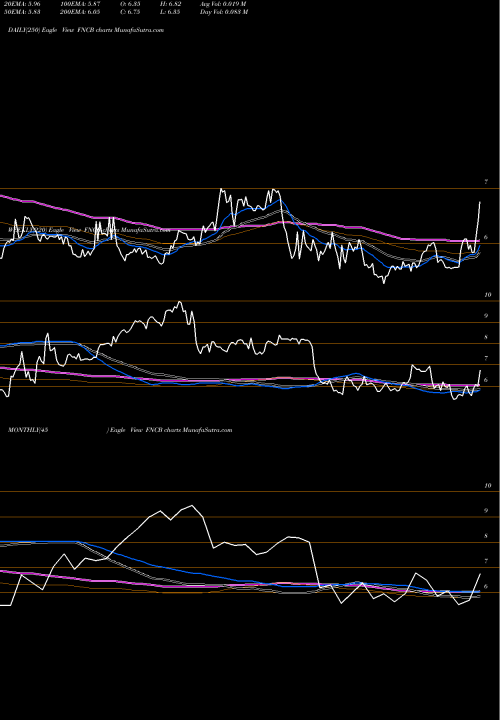The image size is (500, 720).
Task: Click the Day Vol reading
Action: (x=224, y=12)
